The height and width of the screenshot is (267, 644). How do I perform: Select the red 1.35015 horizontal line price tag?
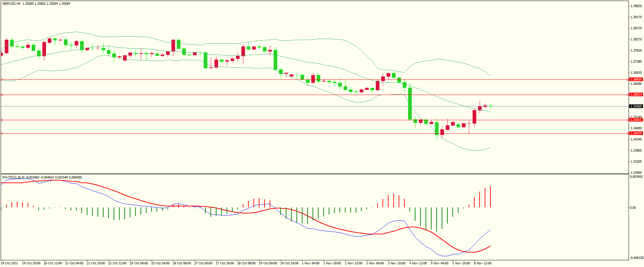pos(636,120)
